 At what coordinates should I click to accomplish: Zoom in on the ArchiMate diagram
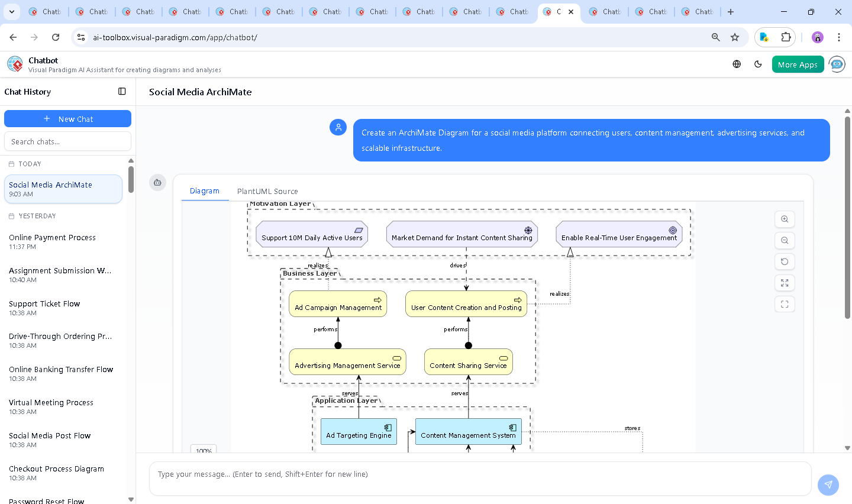785,219
